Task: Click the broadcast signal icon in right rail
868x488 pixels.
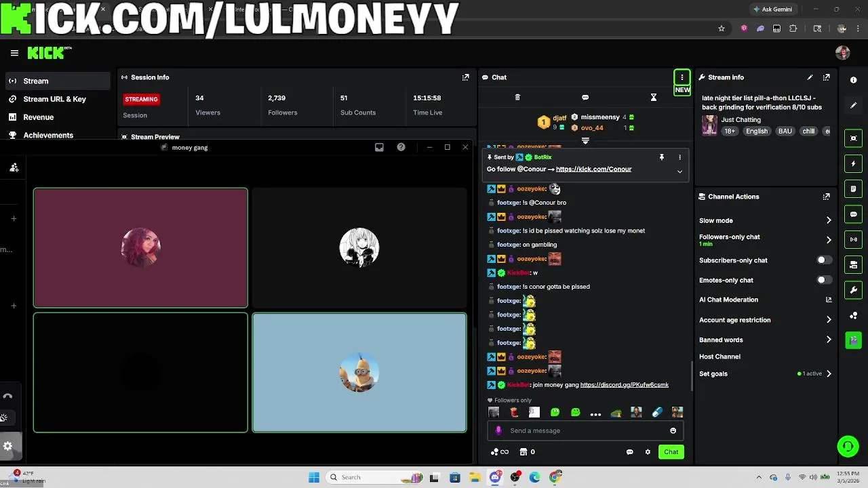Action: (x=853, y=239)
